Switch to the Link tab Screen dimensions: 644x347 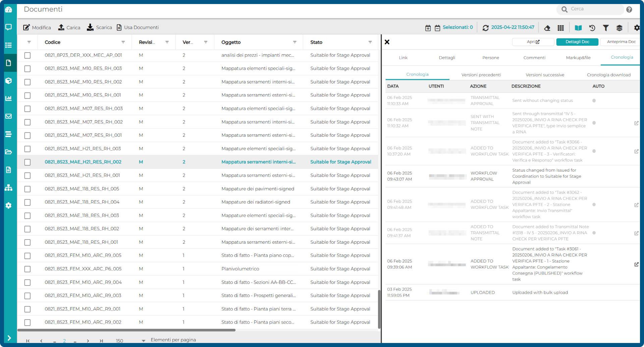point(403,58)
